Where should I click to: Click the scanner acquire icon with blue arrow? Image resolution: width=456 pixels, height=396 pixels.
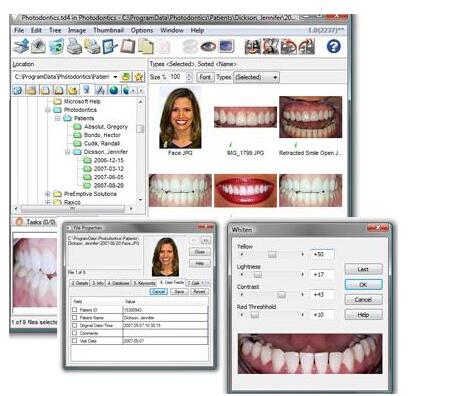tap(21, 46)
